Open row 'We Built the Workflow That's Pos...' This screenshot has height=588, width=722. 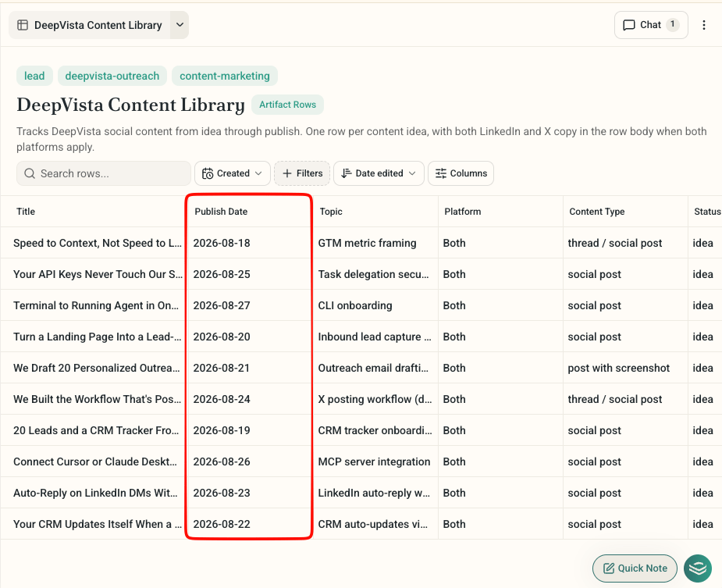tap(97, 399)
